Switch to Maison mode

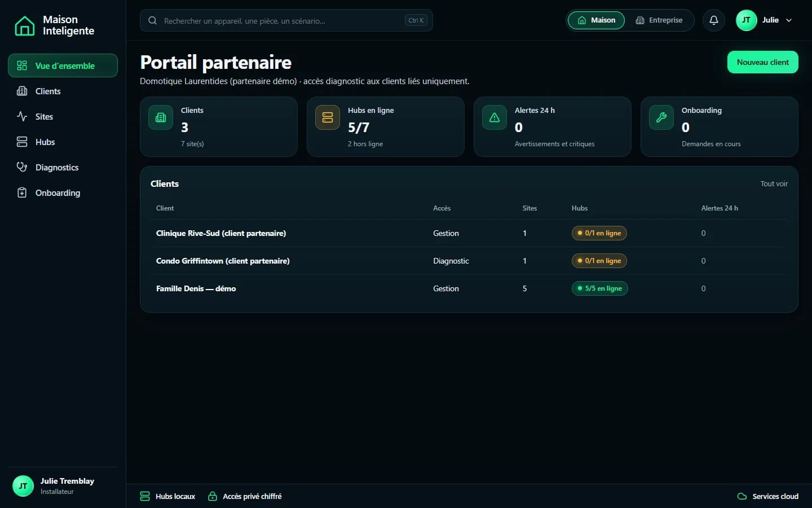596,20
